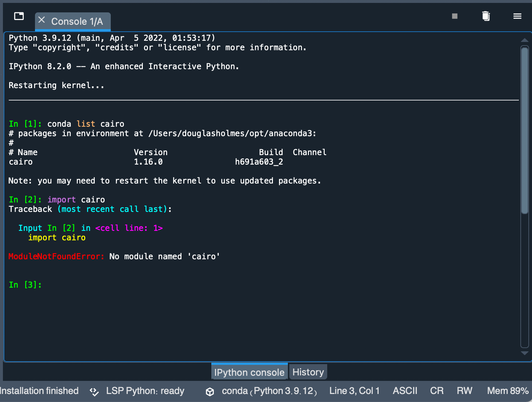Click the anaconda3 environment path text
This screenshot has height=402, width=532.
pos(232,133)
